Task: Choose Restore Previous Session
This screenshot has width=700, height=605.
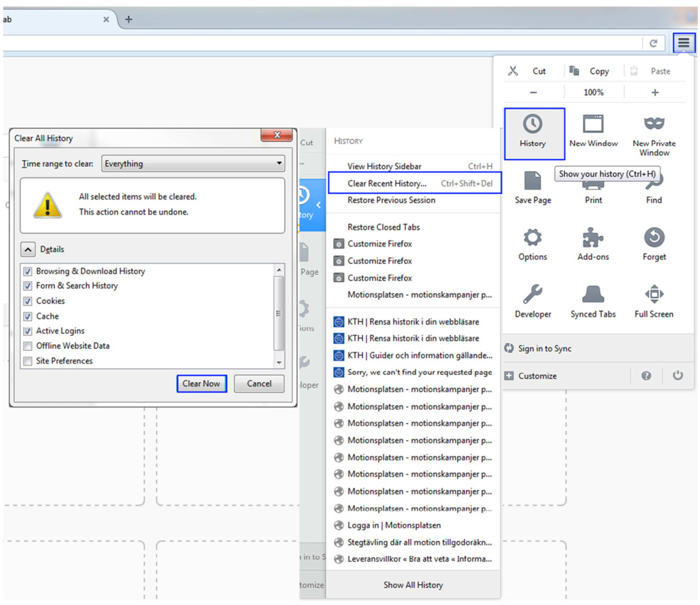Action: click(x=391, y=200)
